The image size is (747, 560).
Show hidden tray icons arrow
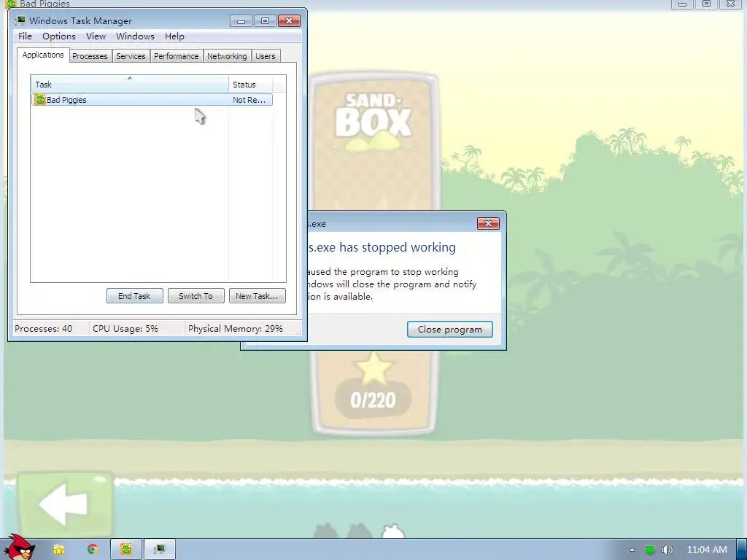632,550
